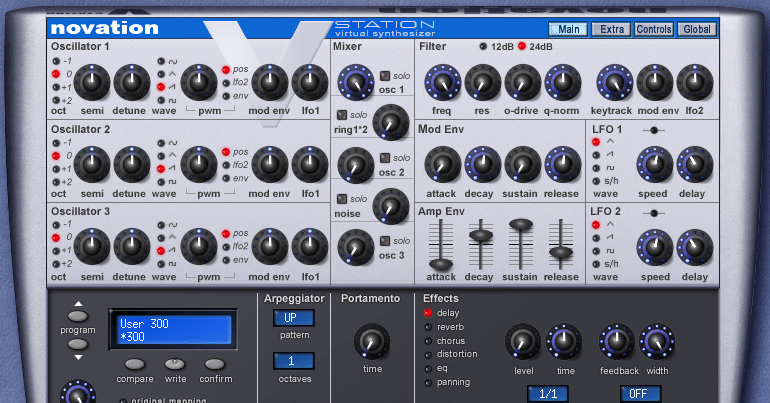Toggle solo for osc 2
Viewport: 770px width, 403px height.
click(385, 158)
